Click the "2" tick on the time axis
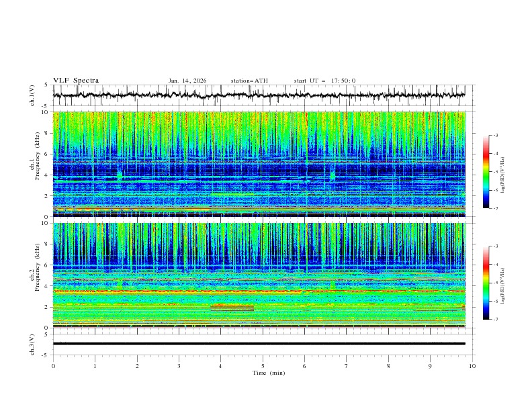The width and height of the screenshot is (532, 411). pos(137,366)
